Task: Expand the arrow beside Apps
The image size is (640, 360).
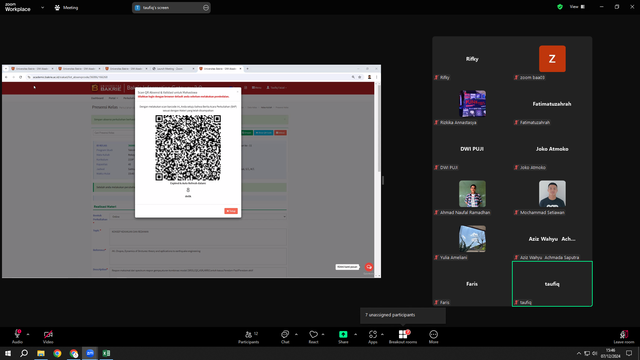Action: pos(382,334)
